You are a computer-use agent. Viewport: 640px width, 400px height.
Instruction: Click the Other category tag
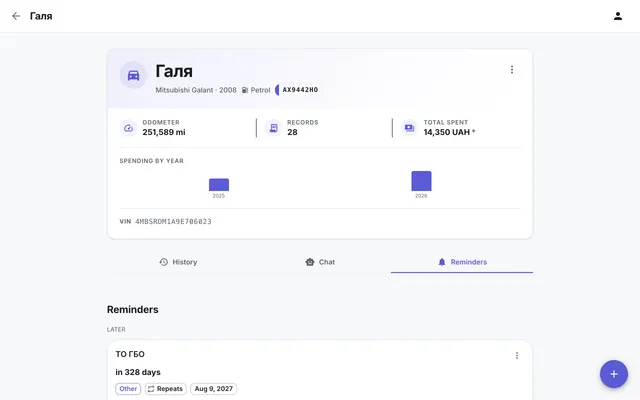(x=128, y=389)
